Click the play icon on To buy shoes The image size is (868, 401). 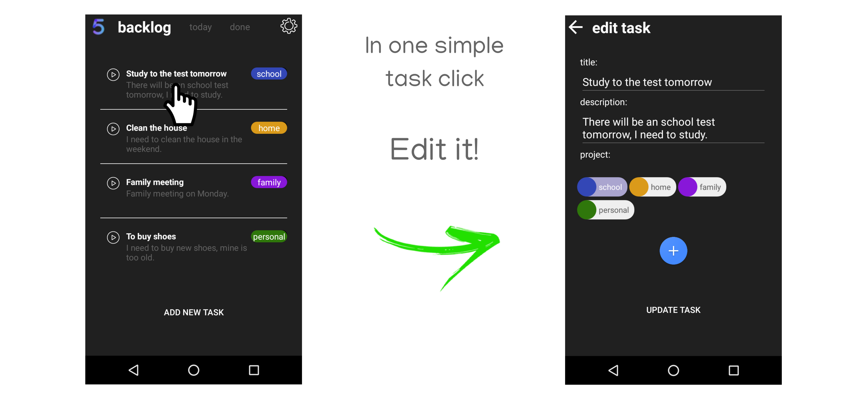[113, 236]
